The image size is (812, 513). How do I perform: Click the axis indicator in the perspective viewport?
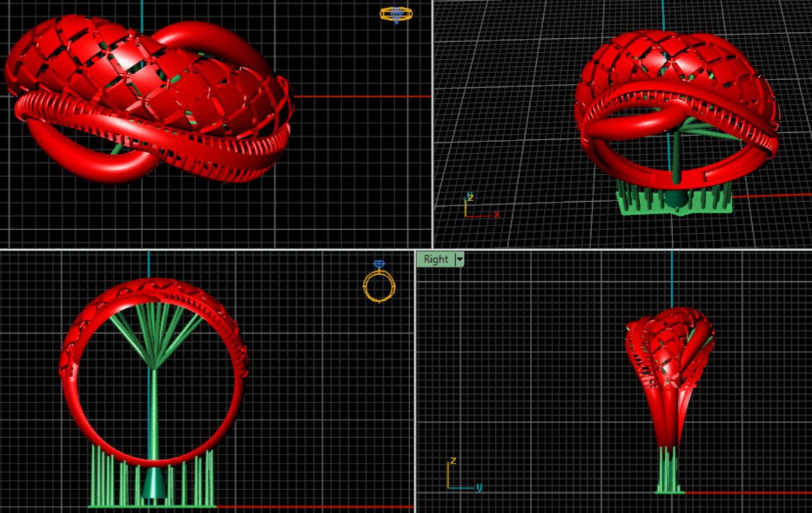(x=482, y=206)
